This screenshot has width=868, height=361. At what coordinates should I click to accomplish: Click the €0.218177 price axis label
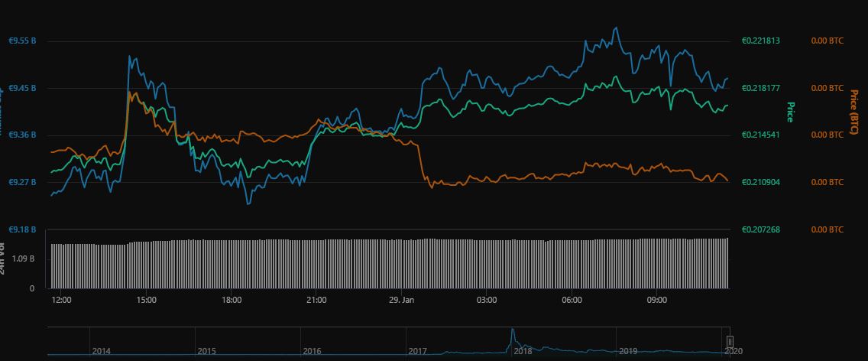click(x=760, y=88)
